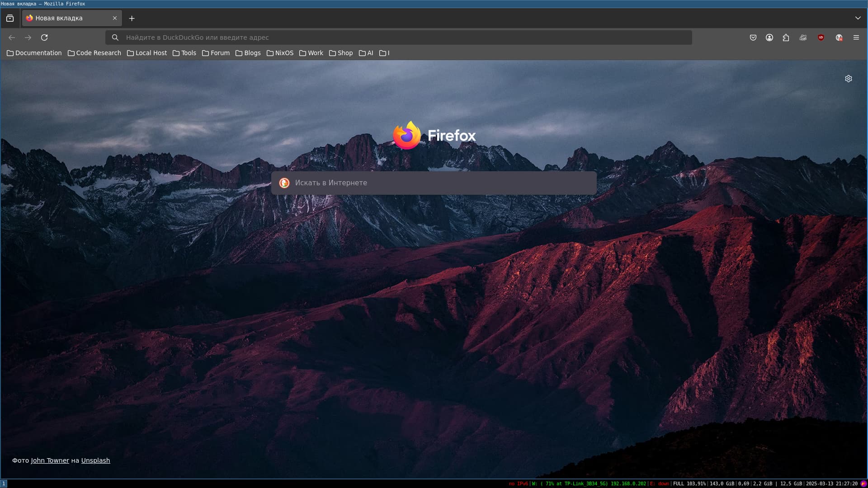Select the Новая вкладка tab
This screenshot has width=868, height=488.
(68, 19)
